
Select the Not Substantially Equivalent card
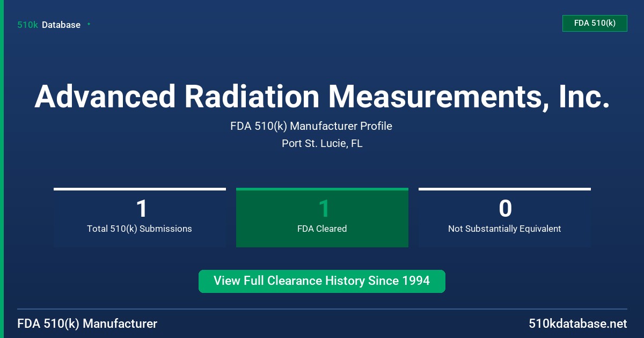(x=504, y=217)
